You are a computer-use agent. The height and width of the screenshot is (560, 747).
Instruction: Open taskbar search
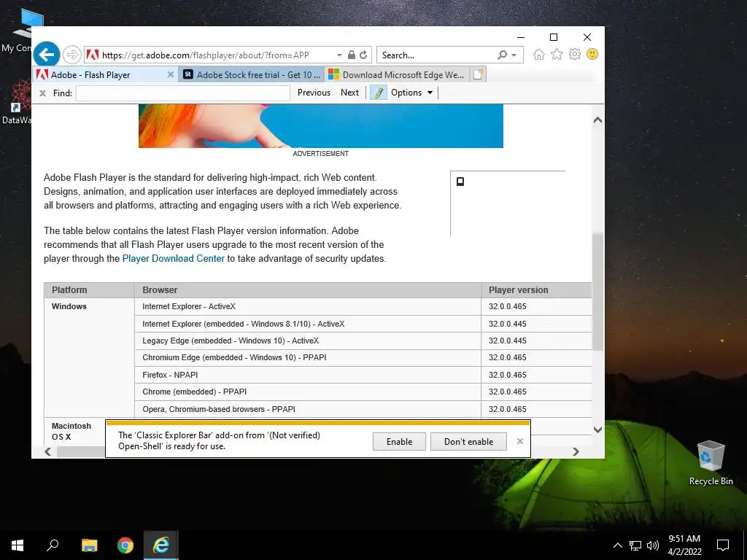[x=53, y=545]
